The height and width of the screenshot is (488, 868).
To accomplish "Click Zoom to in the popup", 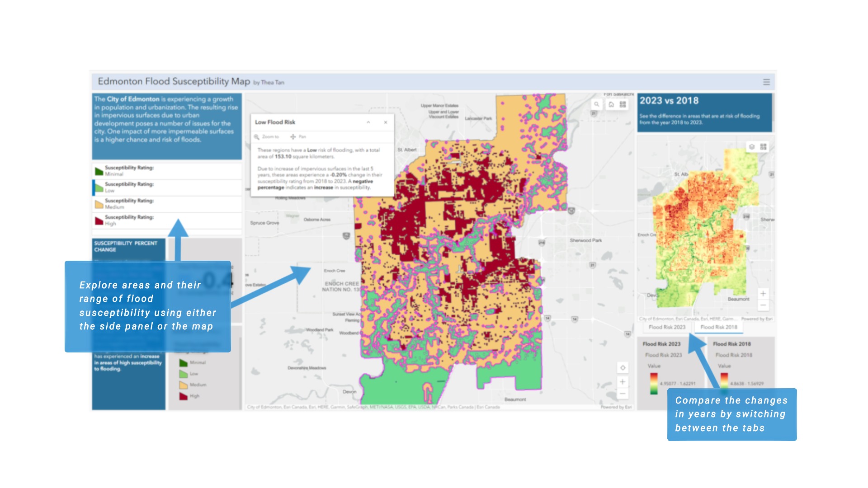I will pyautogui.click(x=267, y=136).
